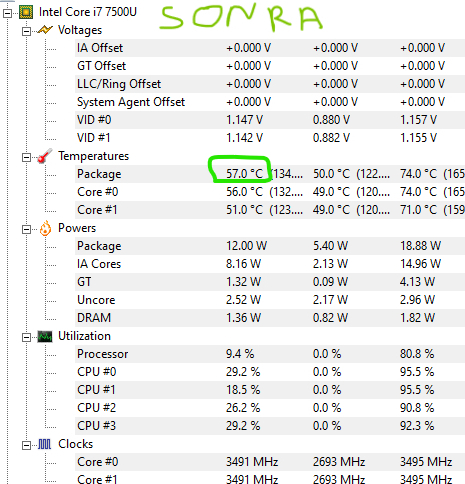Collapse the Voltages section
This screenshot has height=484, width=465.
coord(26,31)
